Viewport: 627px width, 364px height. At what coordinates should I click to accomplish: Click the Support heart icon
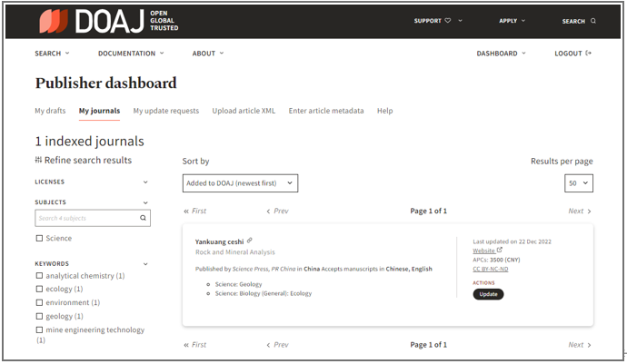pos(448,21)
